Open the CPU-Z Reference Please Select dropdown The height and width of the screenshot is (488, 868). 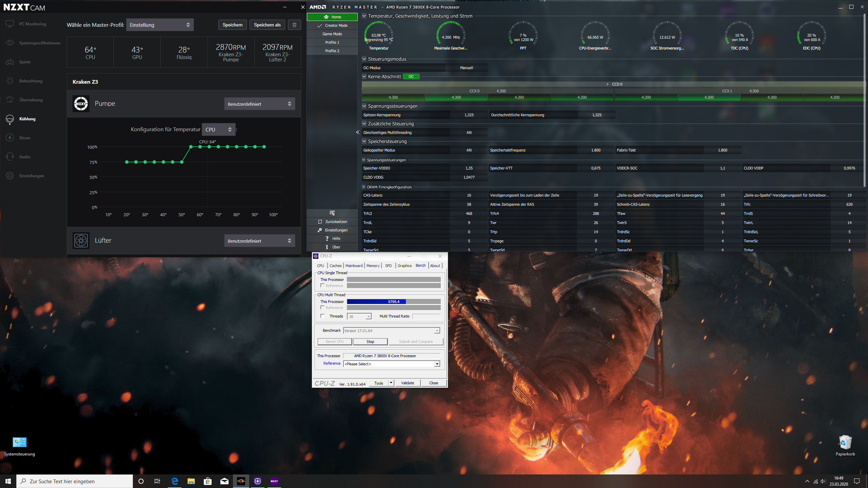tap(392, 364)
